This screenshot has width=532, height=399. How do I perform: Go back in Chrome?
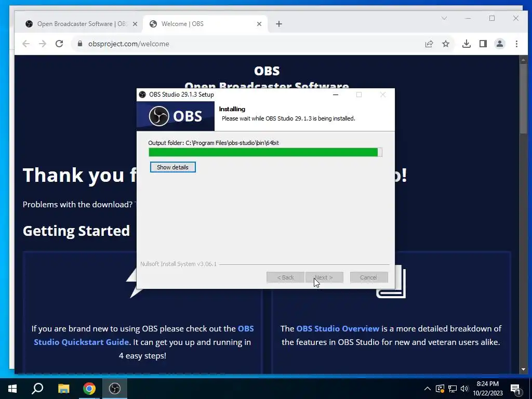[x=26, y=44]
